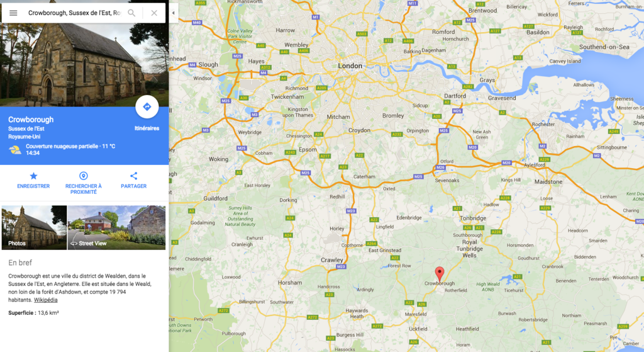
Task: Open the hamburger menu in search bar
Action: [x=13, y=13]
